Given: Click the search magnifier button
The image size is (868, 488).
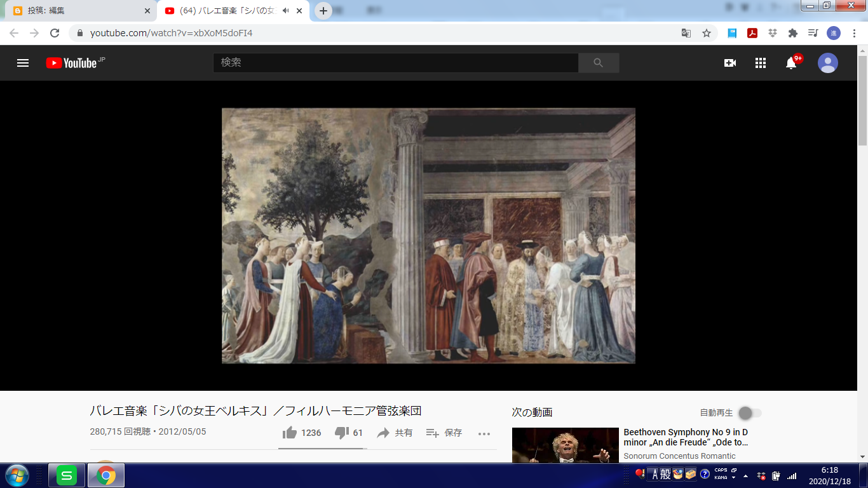Looking at the screenshot, I should pos(599,63).
